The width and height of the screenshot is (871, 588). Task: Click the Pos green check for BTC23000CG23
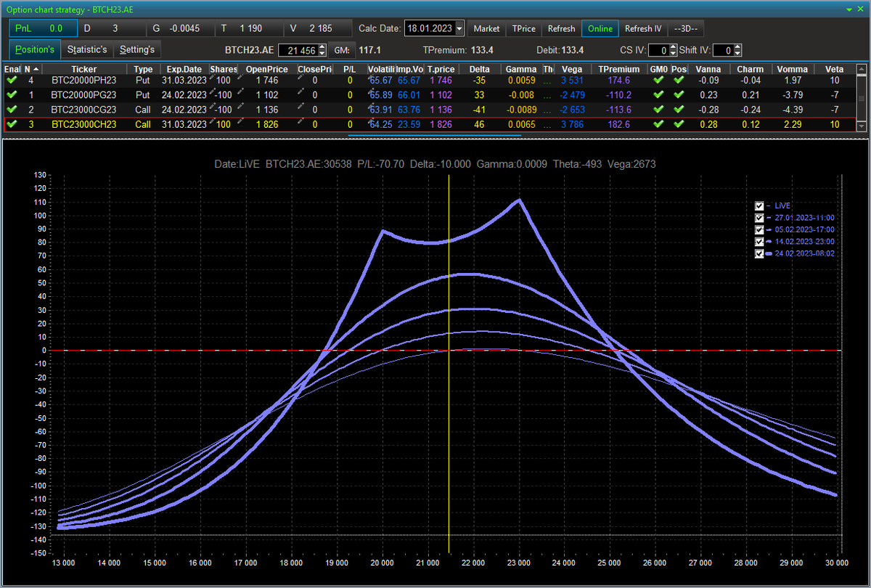(678, 110)
